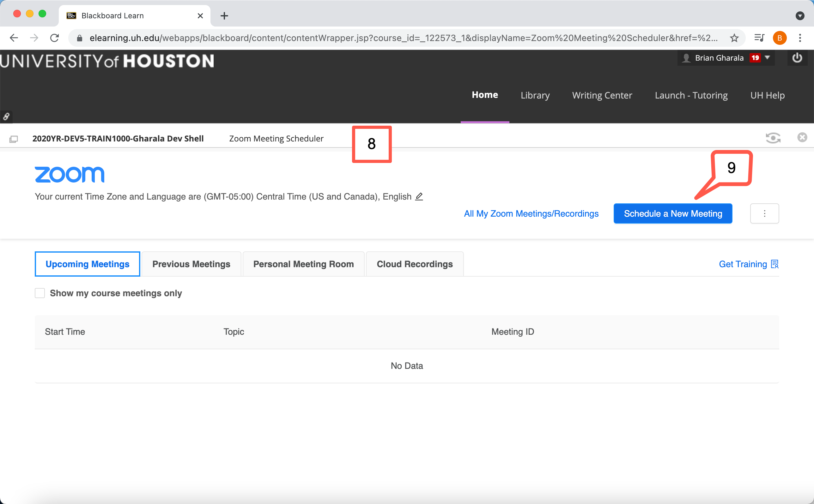Click the tab search dropdown arrow
The image size is (814, 504).
tap(800, 16)
